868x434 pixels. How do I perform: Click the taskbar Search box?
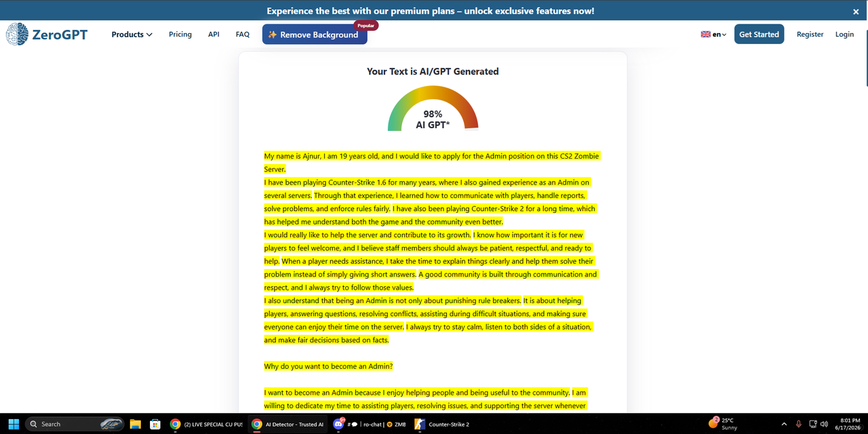pyautogui.click(x=75, y=424)
